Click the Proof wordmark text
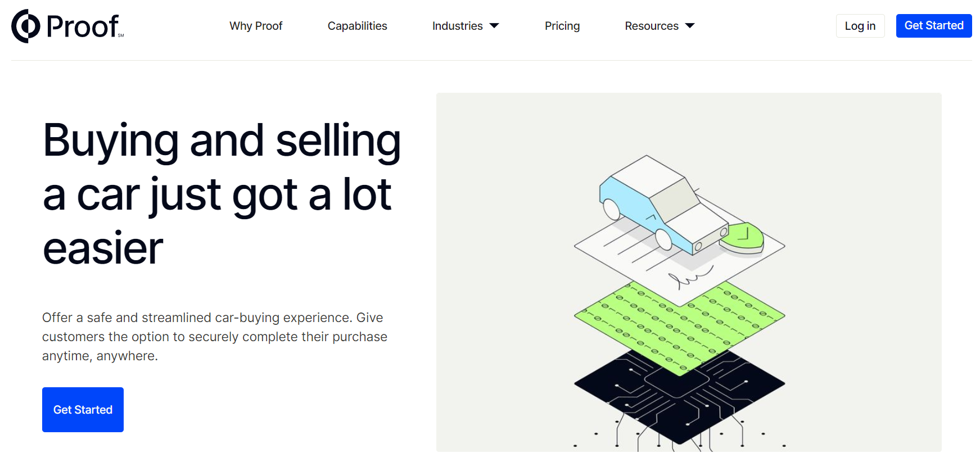 [83, 26]
